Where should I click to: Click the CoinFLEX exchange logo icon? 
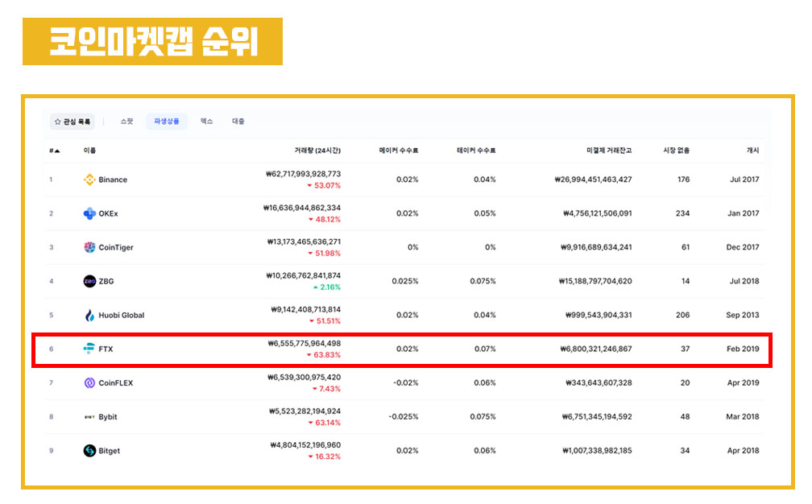coord(89,383)
